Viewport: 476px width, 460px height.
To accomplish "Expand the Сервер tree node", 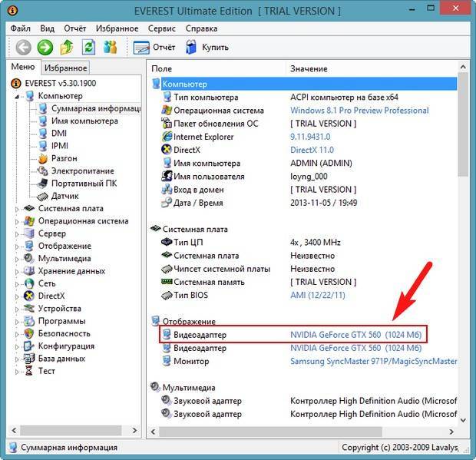I will coord(17,234).
